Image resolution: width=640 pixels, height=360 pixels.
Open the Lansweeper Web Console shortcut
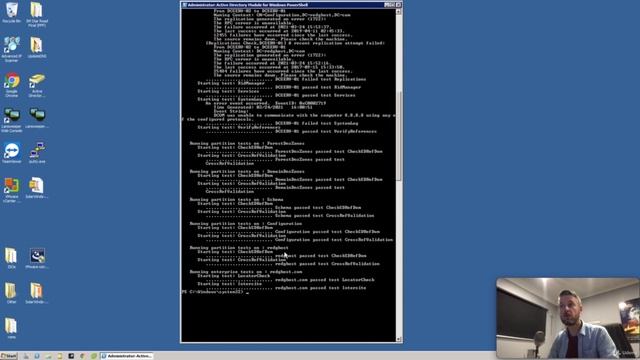tap(11, 120)
